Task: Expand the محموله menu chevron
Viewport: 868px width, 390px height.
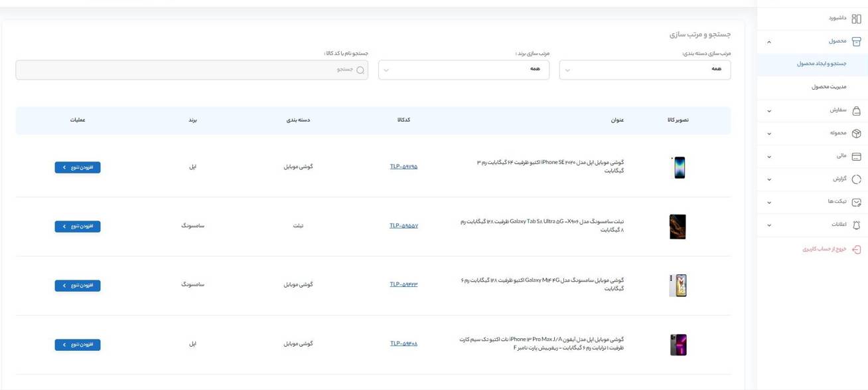Action: [x=769, y=134]
